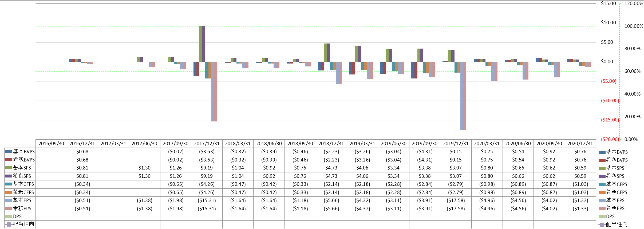Select 希释BVPS cell $0.92 under 2020/09/30

[x=549, y=160]
